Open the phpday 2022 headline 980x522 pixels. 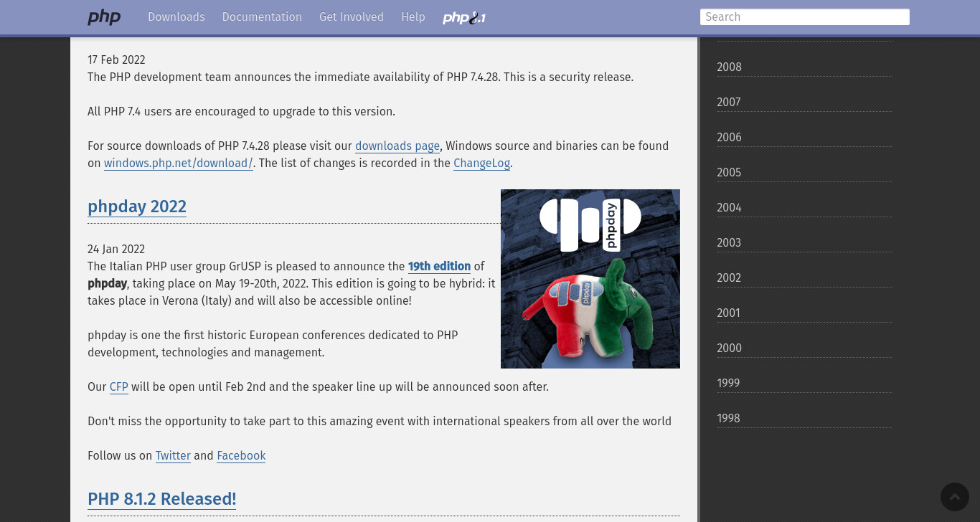[x=137, y=207]
